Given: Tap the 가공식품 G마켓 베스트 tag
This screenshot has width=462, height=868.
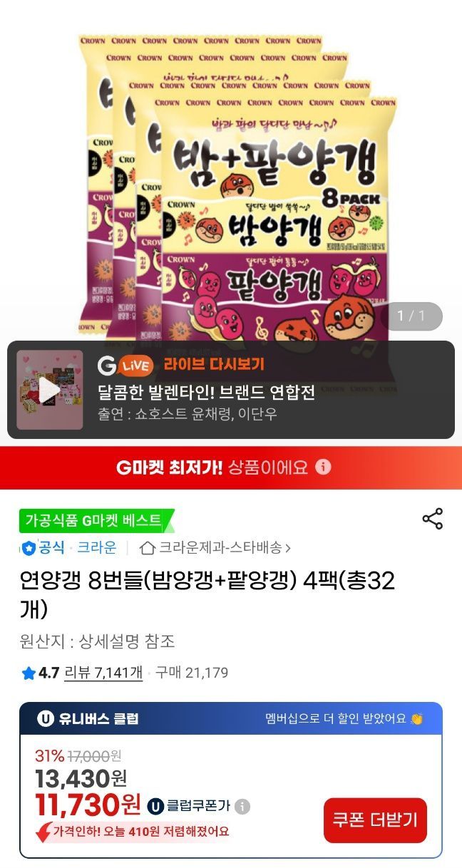Looking at the screenshot, I should click(96, 520).
